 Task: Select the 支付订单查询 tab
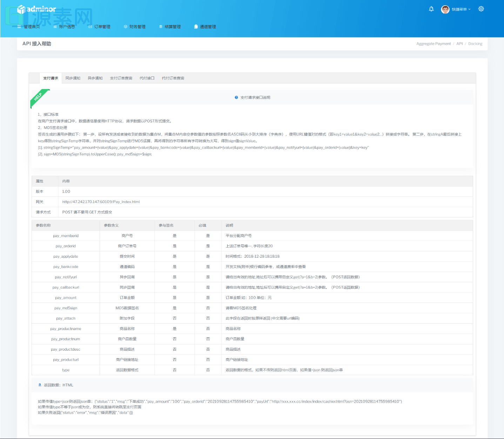[121, 78]
